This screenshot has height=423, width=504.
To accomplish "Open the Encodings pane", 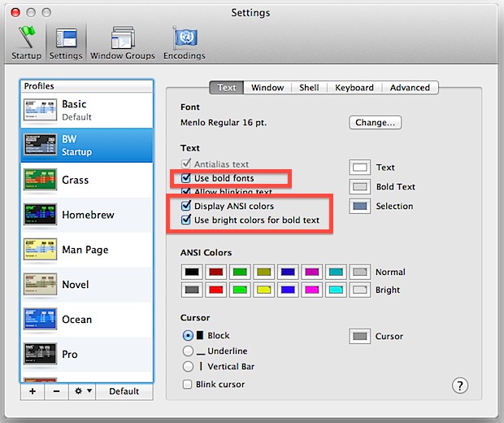I will tap(185, 43).
